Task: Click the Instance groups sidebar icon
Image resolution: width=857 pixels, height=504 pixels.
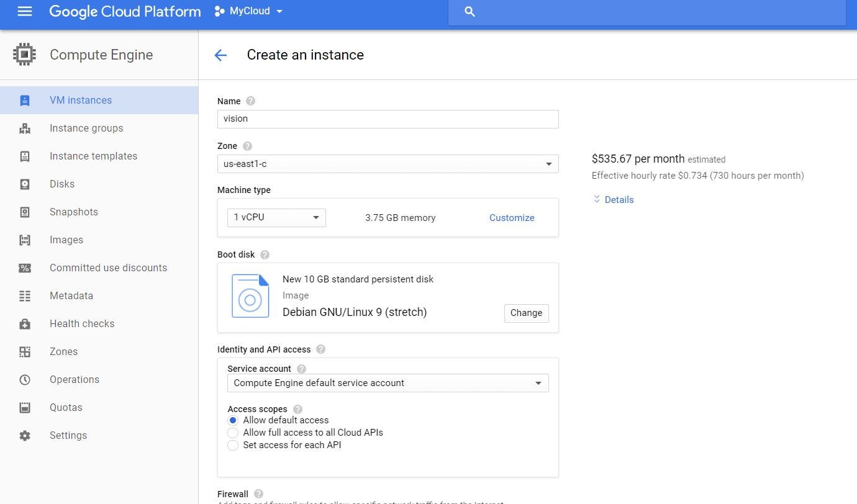Action: click(x=25, y=128)
